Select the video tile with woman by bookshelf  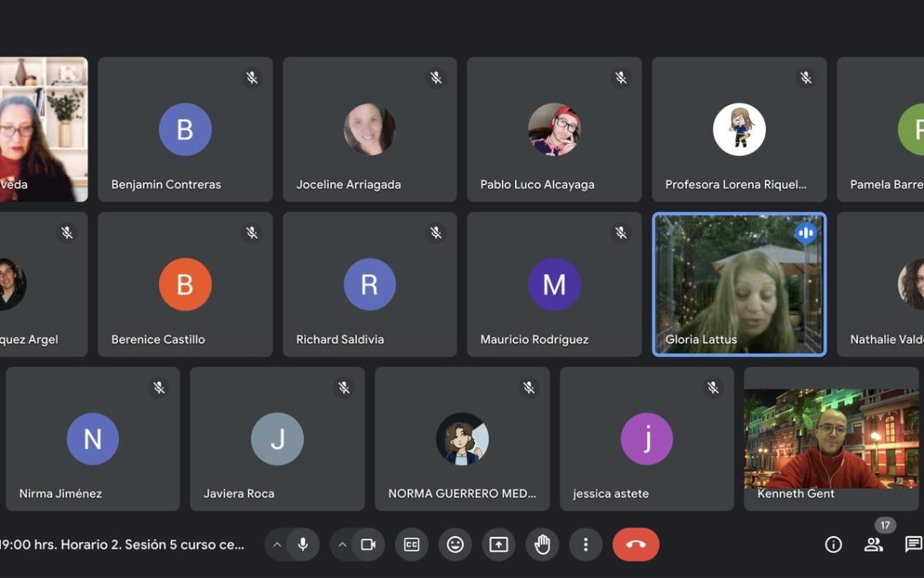point(44,129)
